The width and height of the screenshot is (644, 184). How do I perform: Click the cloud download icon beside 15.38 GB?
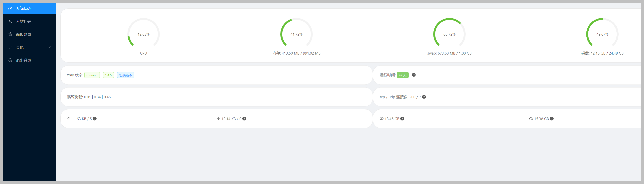pos(531,119)
